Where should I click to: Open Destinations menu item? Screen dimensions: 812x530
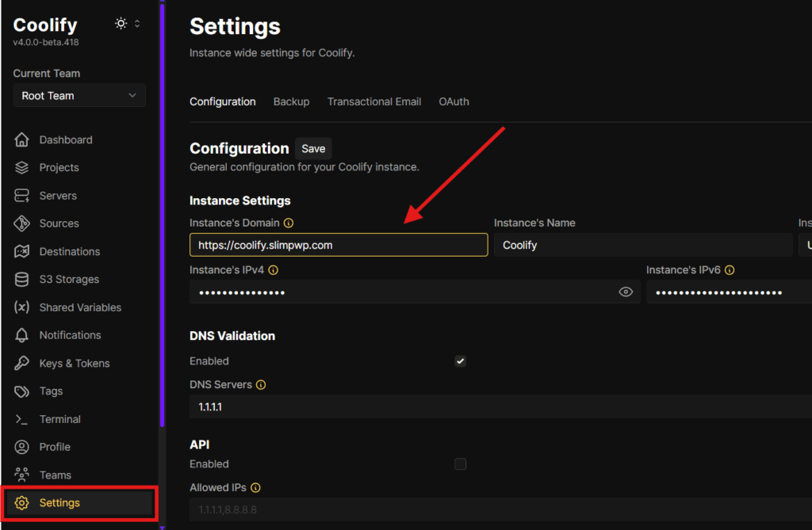70,252
